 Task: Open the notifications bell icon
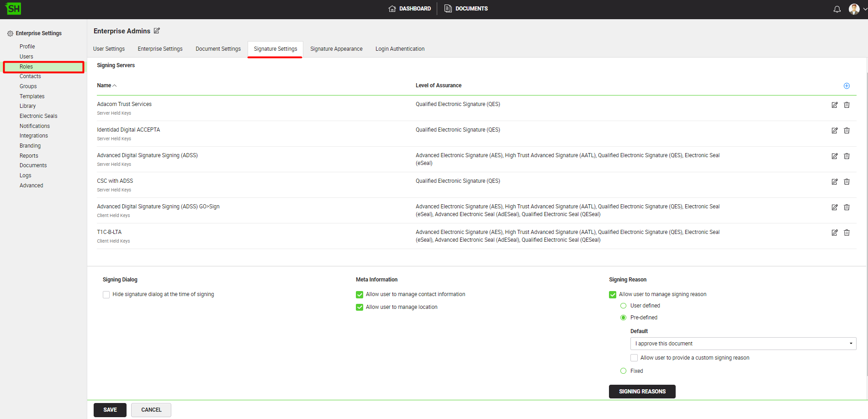[837, 9]
